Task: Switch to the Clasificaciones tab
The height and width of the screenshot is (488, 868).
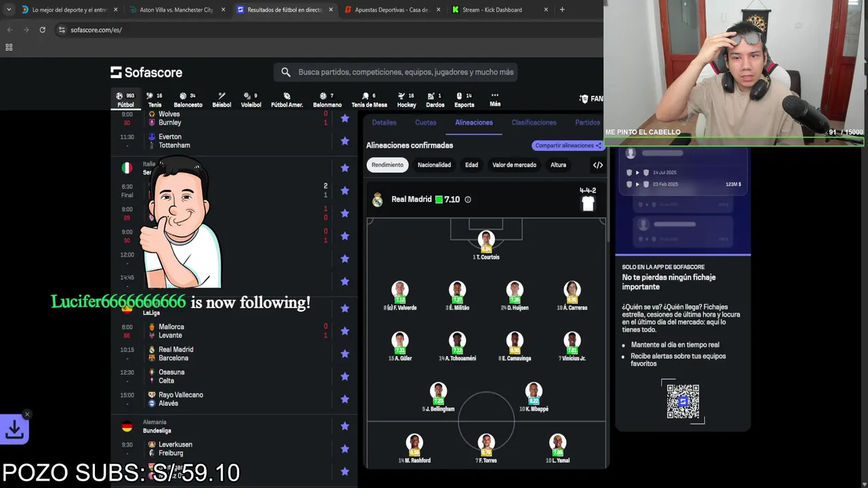Action: coord(534,123)
